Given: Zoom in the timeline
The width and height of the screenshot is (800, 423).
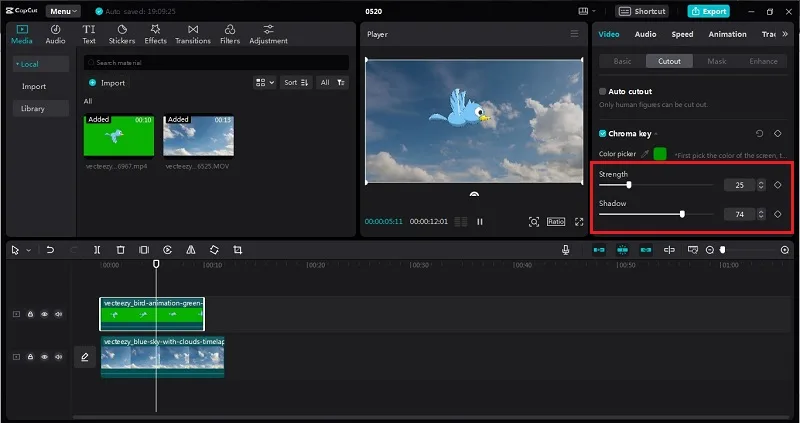Looking at the screenshot, I should pos(785,250).
